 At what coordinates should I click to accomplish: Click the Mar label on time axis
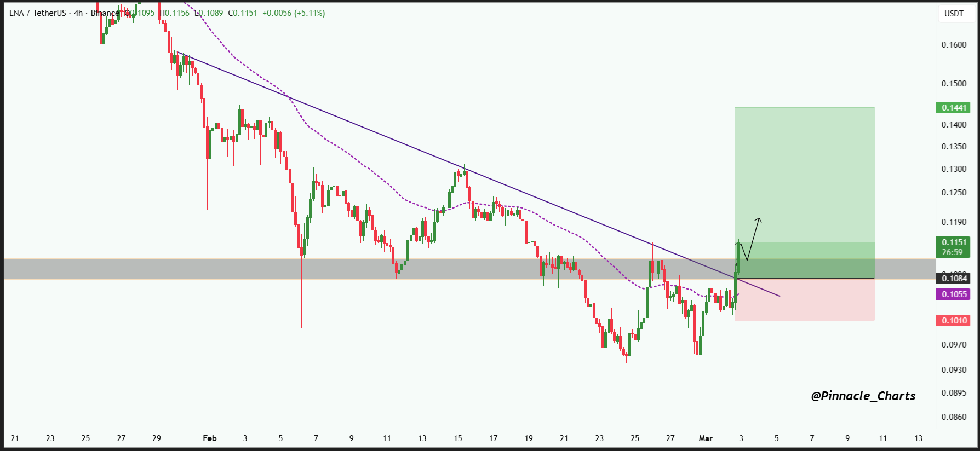[x=706, y=438]
